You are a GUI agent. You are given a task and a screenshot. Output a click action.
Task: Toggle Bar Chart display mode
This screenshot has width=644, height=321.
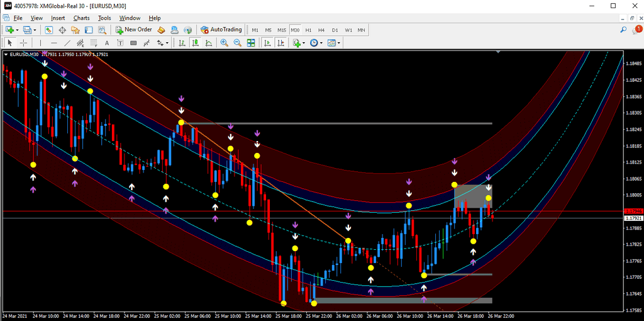tap(182, 43)
